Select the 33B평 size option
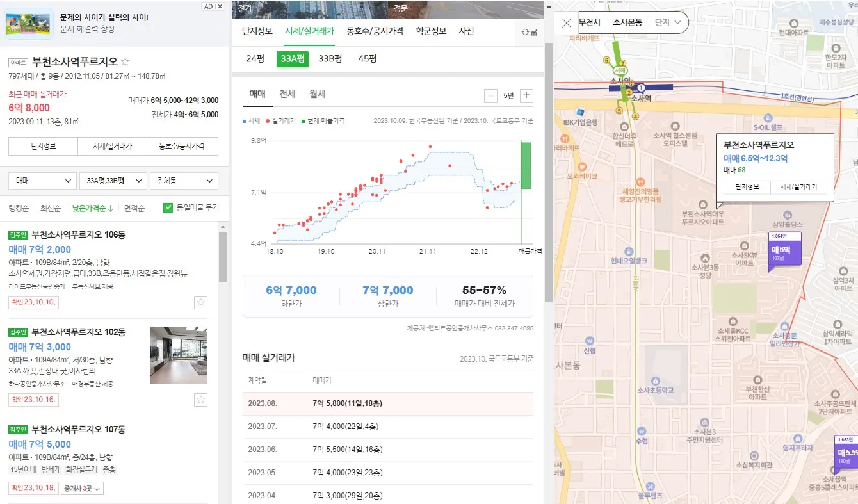 coord(330,59)
